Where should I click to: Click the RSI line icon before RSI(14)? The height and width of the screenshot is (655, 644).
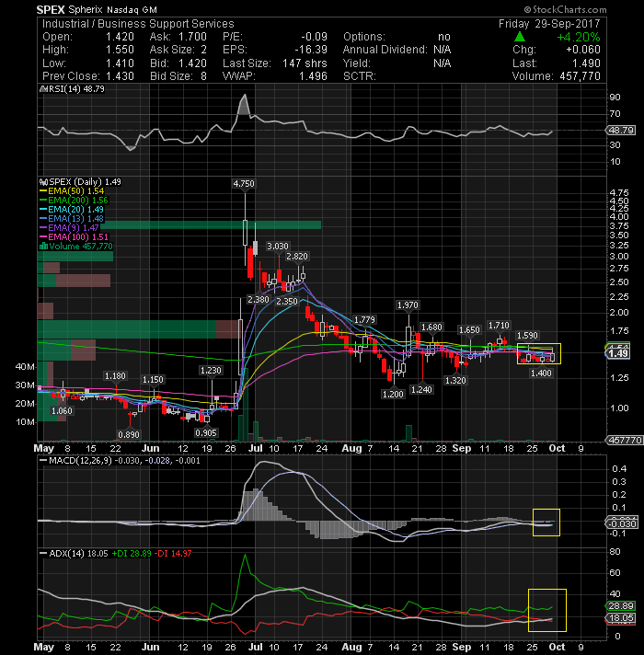tap(42, 89)
